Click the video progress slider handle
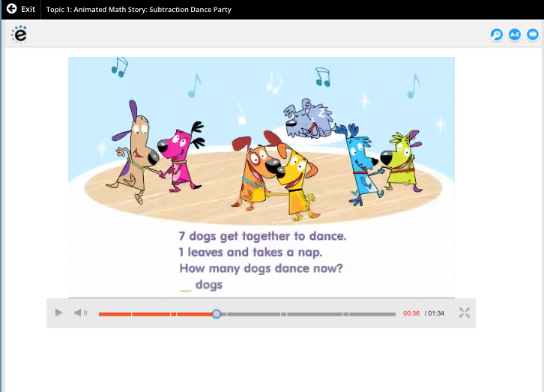 click(217, 314)
